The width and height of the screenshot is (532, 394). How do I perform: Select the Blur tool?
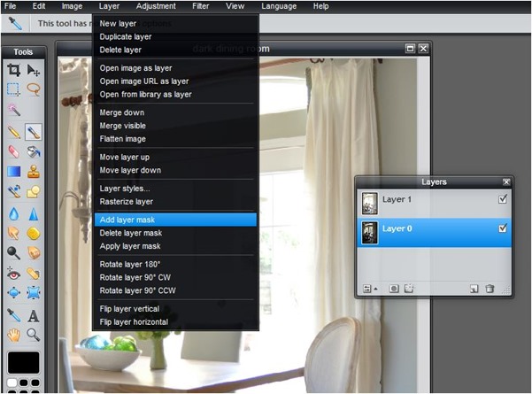coord(13,214)
